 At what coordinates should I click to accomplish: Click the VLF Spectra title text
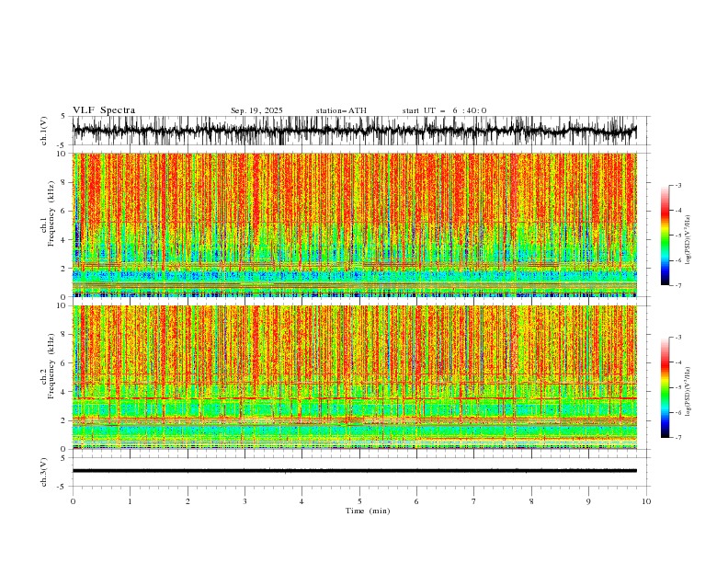pos(104,110)
